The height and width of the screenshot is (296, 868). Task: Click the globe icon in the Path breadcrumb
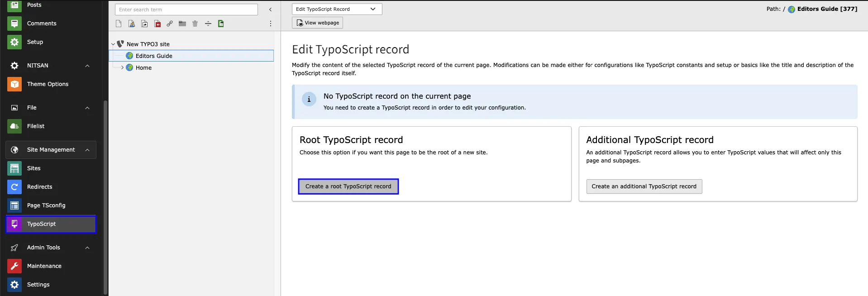792,10
